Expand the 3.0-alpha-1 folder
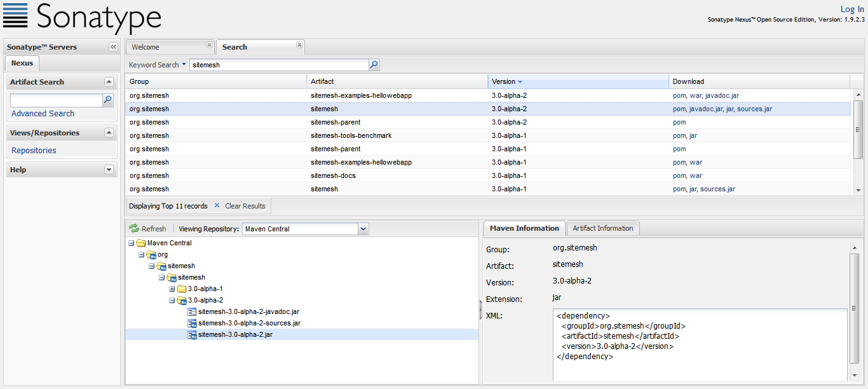The height and width of the screenshot is (389, 868). tap(172, 289)
